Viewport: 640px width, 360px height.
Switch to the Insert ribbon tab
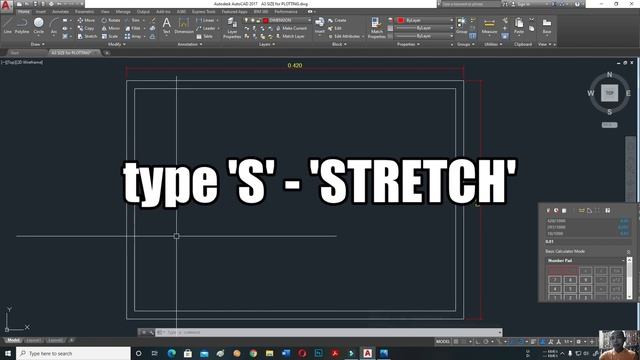point(41,12)
